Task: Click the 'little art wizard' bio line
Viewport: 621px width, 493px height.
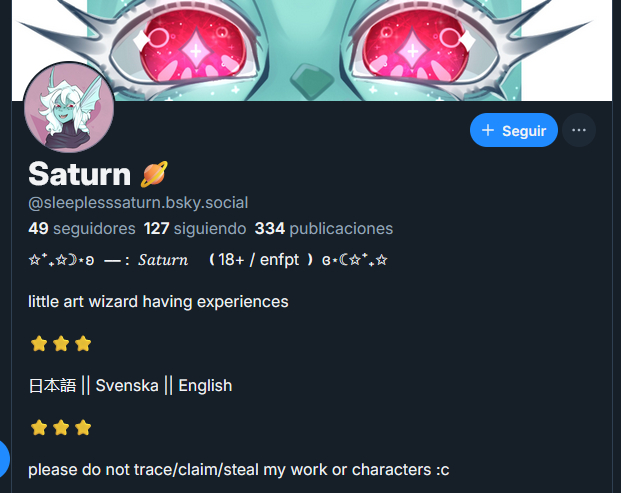Action: [158, 302]
